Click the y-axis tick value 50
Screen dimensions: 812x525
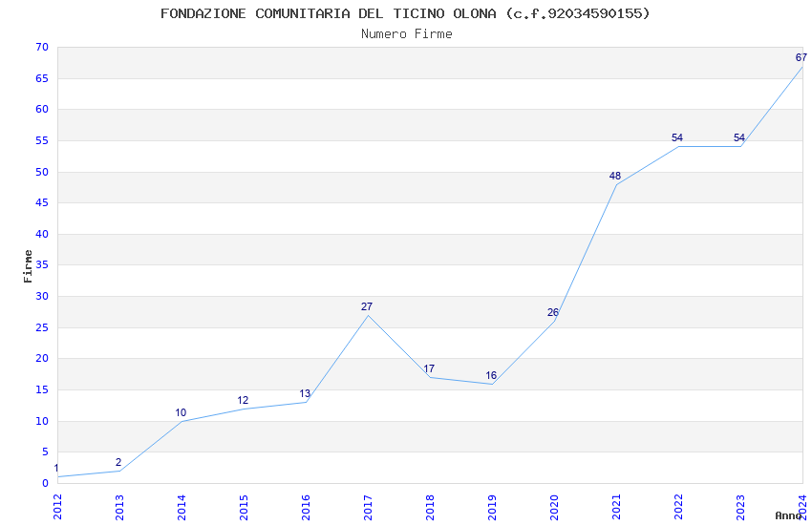coord(42,172)
